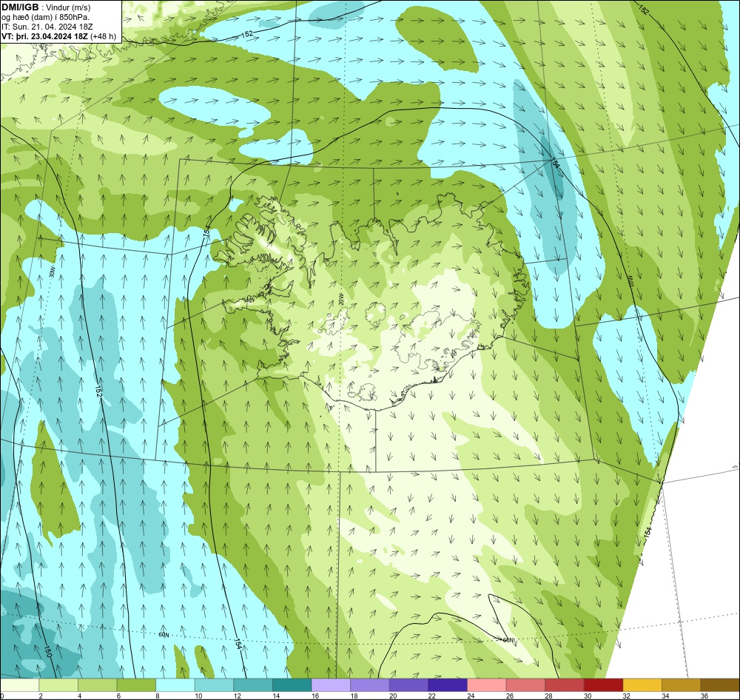Viewport: 740px width, 700px height.
Task: Click the 26–28 m/s salmon legend swatch
Action: (525, 685)
